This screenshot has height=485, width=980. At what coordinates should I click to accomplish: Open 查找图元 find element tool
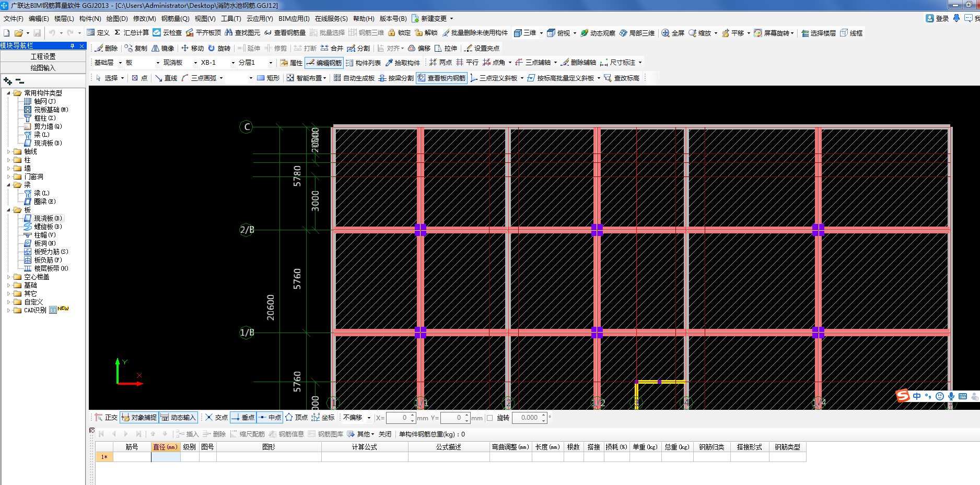click(x=242, y=32)
